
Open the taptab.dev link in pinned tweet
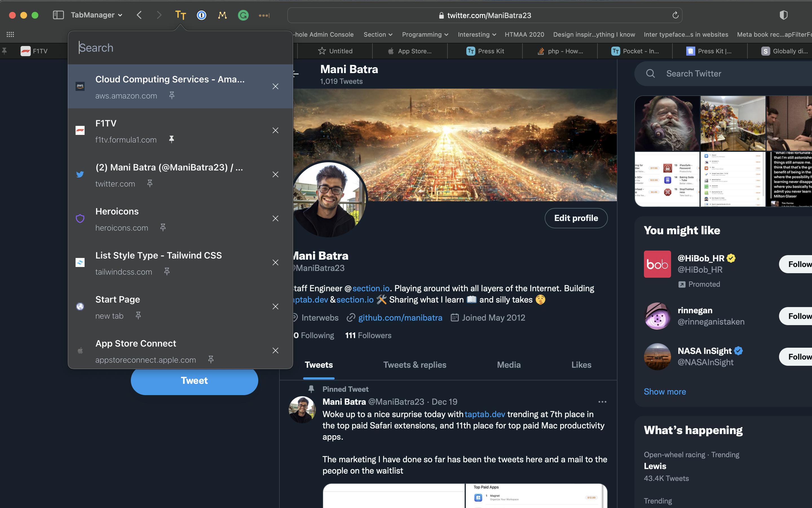tap(485, 414)
